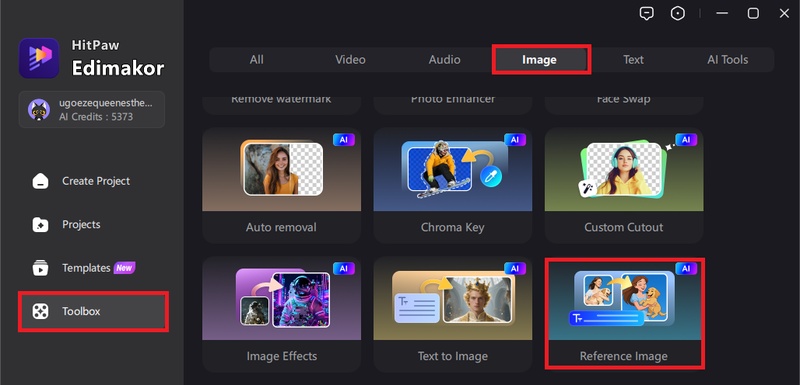Click the Photo Enhancer card label
Screen dimensions: 800x385
pos(453,99)
